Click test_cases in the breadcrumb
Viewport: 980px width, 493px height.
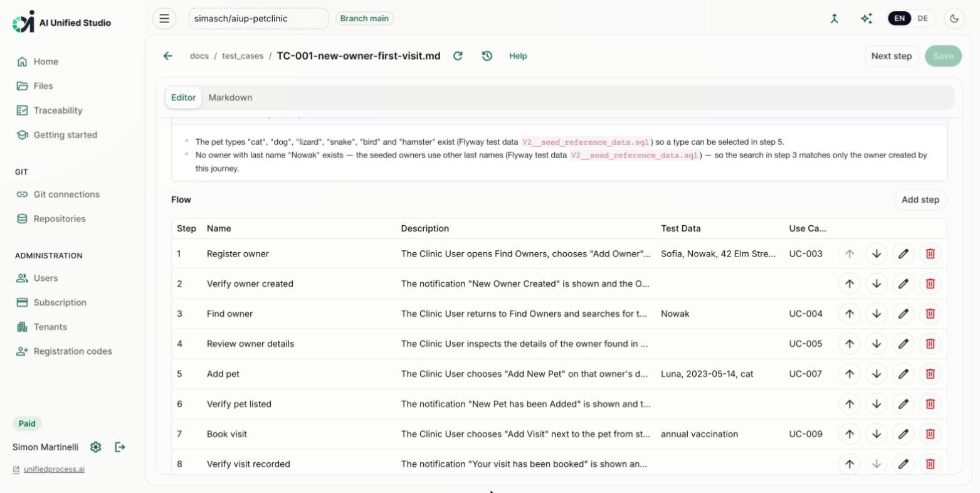pyautogui.click(x=243, y=56)
